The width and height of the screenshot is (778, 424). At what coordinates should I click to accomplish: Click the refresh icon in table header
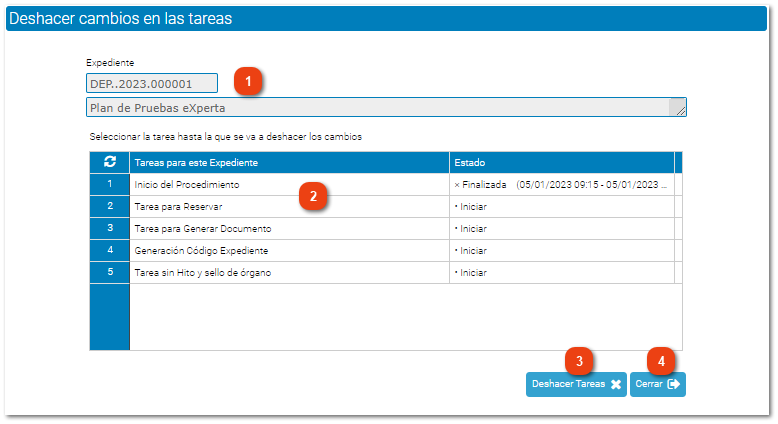(x=110, y=162)
